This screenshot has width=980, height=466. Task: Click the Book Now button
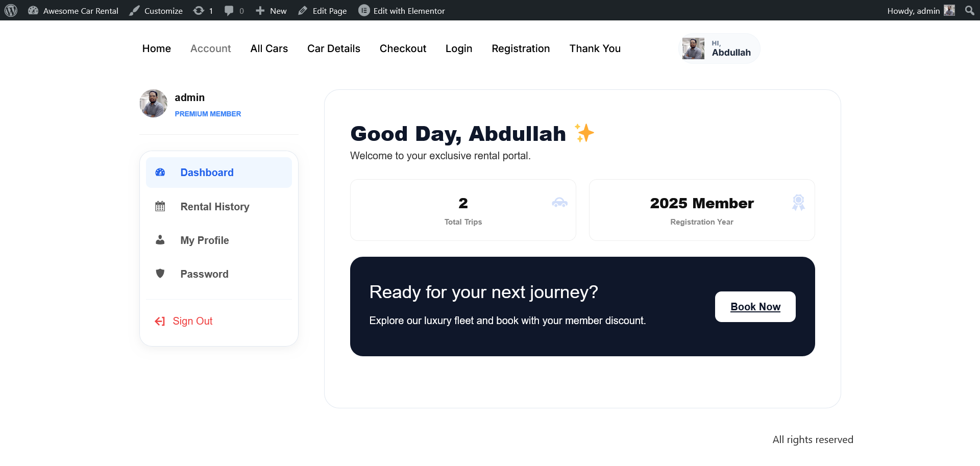[755, 307]
